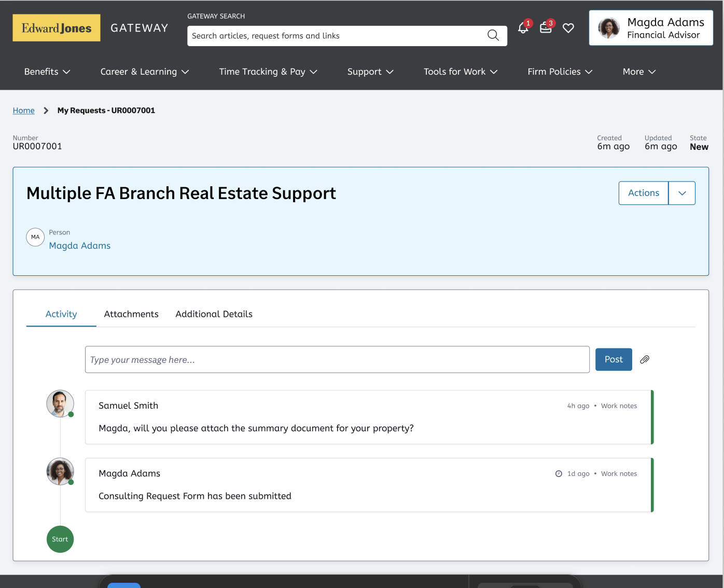724x588 pixels.
Task: Click the favorites heart icon
Action: point(568,28)
